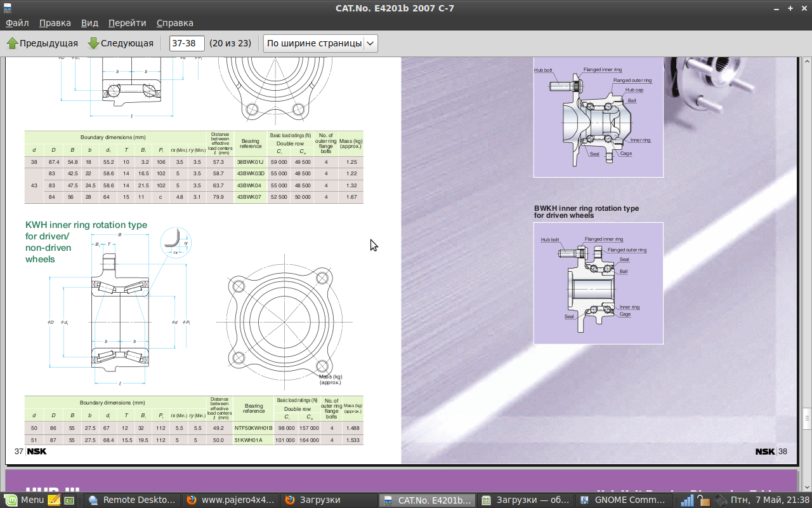Screen dimensions: 812x508
Task: Open the document viewer window menu icon
Action: (7, 8)
